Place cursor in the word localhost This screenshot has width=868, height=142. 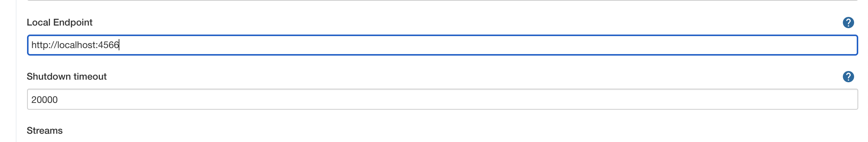point(76,45)
